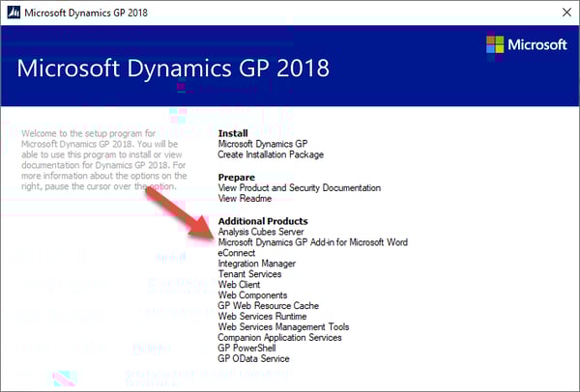580x392 pixels.
Task: Select Companion Application Services
Action: pyautogui.click(x=279, y=337)
